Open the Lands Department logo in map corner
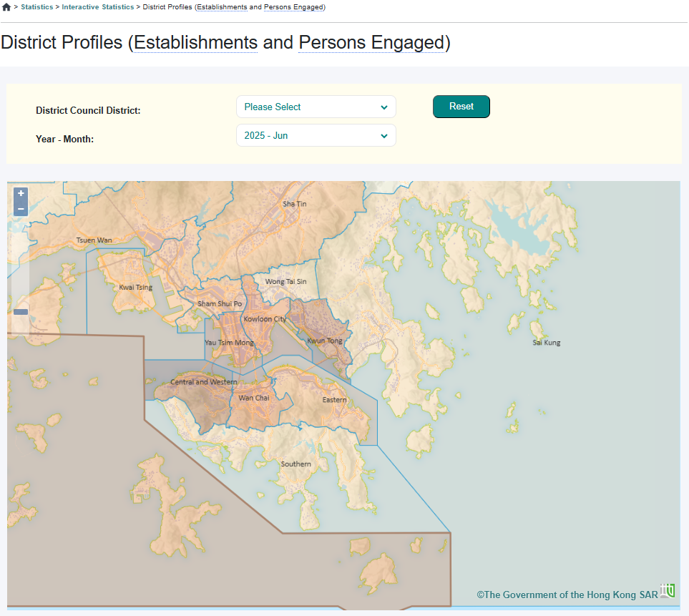 pyautogui.click(x=668, y=590)
